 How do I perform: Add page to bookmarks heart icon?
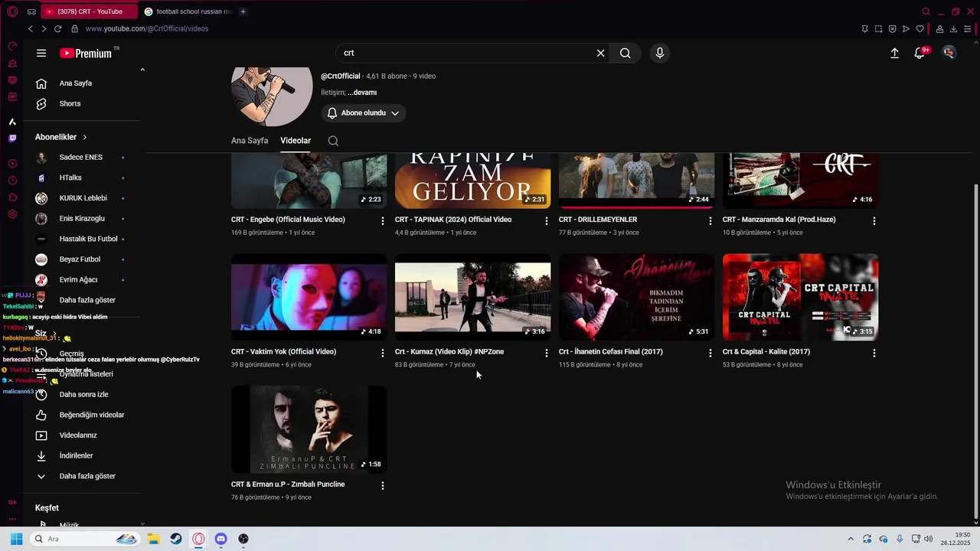pyautogui.click(x=920, y=29)
